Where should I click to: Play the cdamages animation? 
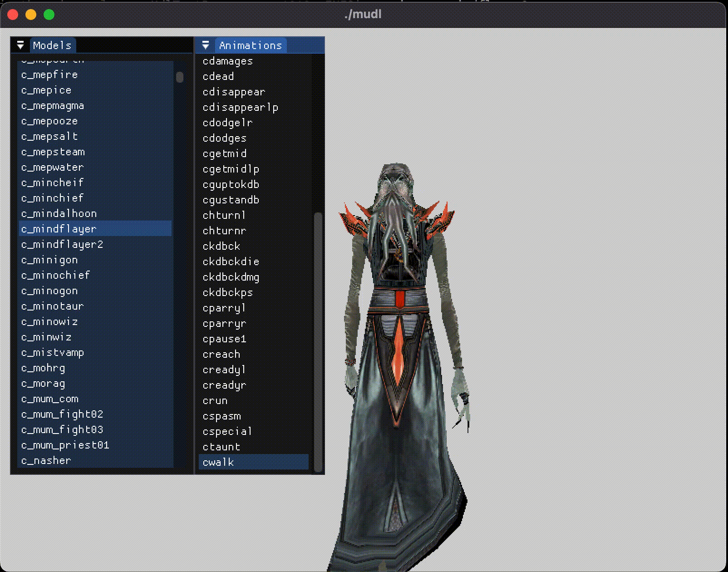[x=254, y=61]
